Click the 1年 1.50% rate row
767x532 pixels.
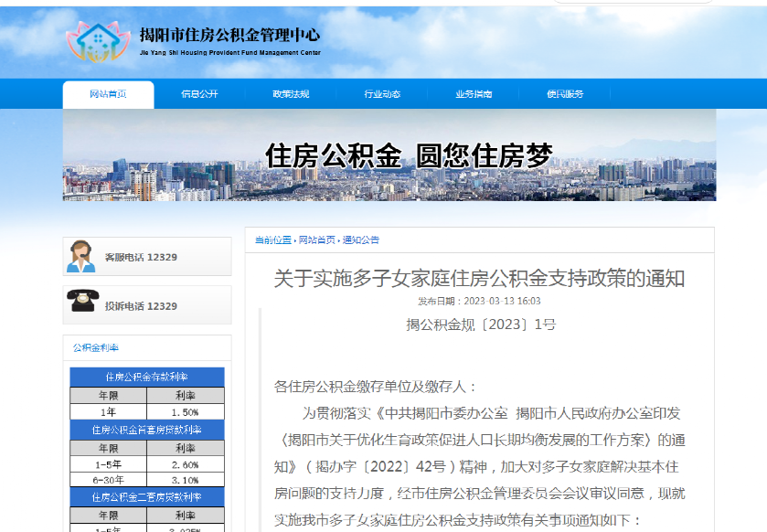[147, 410]
